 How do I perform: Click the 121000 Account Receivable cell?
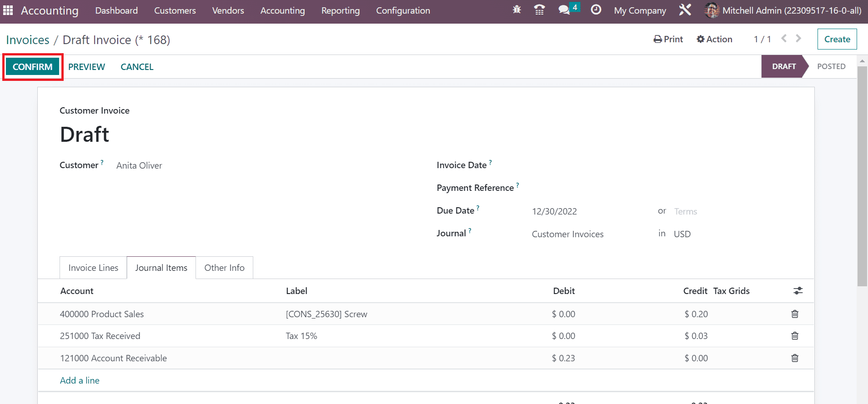pos(113,358)
